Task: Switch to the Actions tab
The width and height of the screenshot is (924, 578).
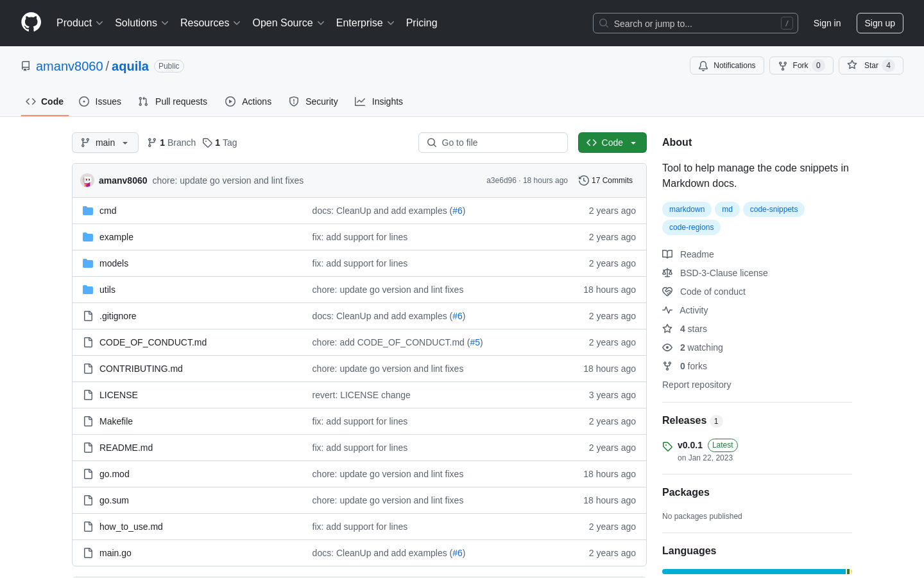Action: (248, 101)
